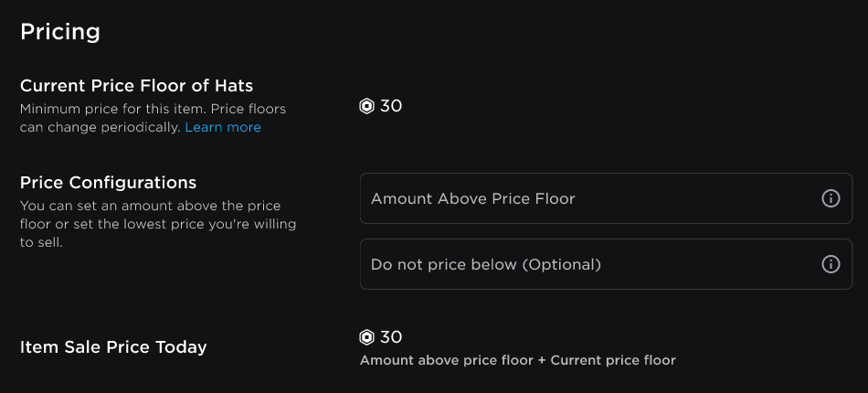868x393 pixels.
Task: Click 'Amount above price floor' in the formula text
Action: tap(446, 360)
